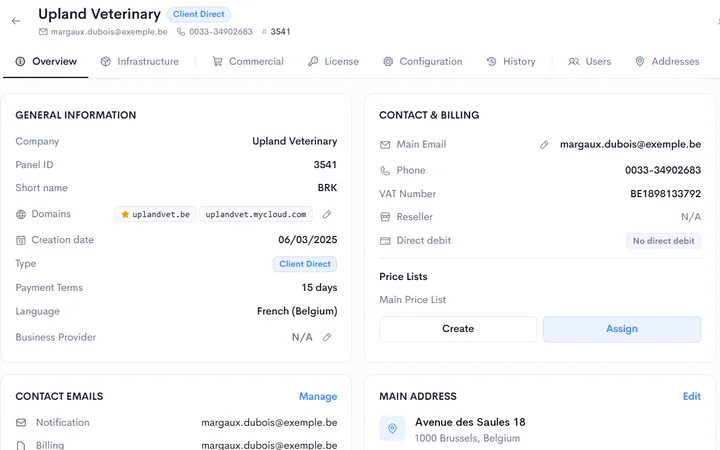Open the Users tab
This screenshot has width=720, height=450.
pos(590,62)
